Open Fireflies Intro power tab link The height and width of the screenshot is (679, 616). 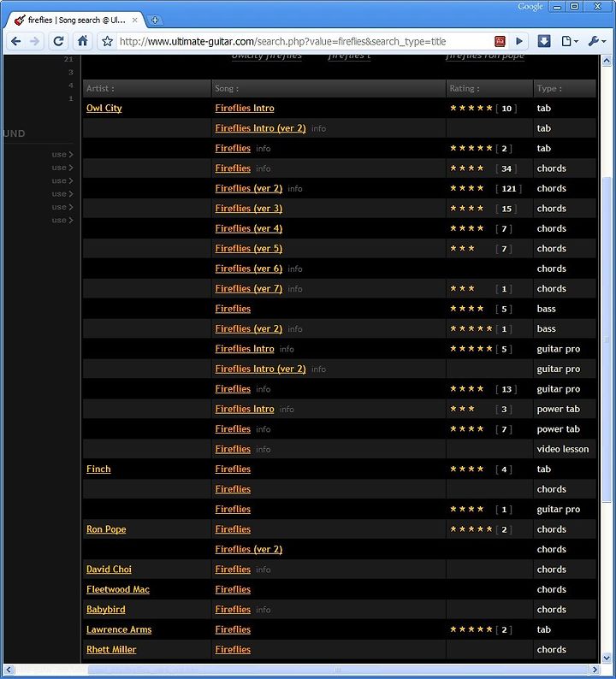[245, 409]
